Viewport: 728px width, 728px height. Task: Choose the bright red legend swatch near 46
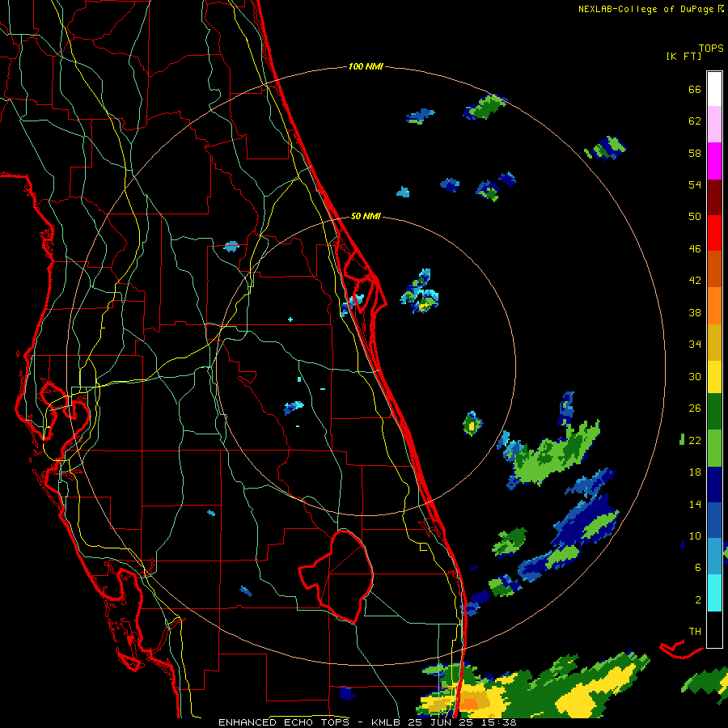point(714,233)
